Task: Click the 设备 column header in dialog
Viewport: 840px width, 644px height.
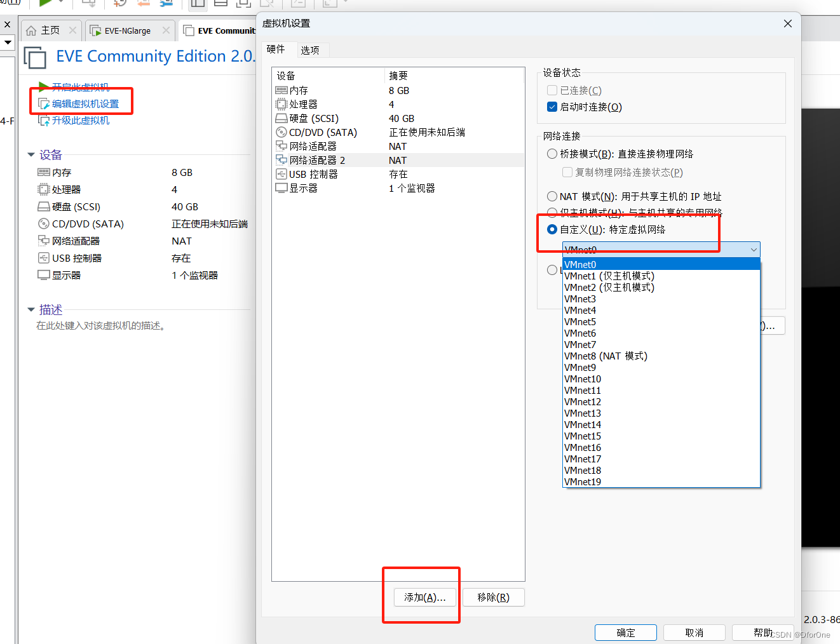Action: 328,76
